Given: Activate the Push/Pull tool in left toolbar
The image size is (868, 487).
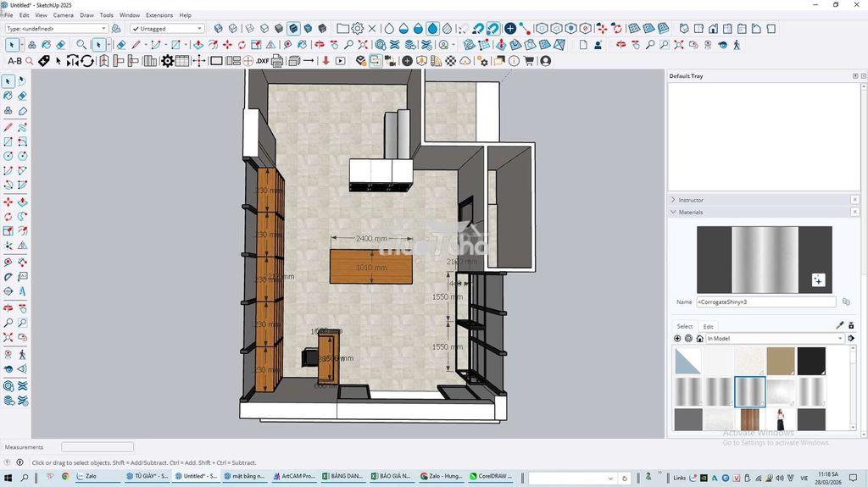Looking at the screenshot, I should tap(23, 202).
